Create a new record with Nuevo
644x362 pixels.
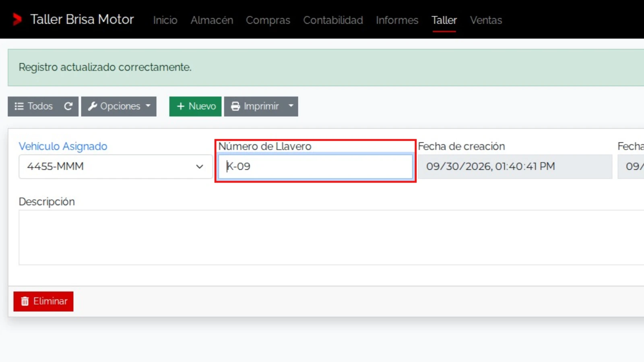coord(195,106)
